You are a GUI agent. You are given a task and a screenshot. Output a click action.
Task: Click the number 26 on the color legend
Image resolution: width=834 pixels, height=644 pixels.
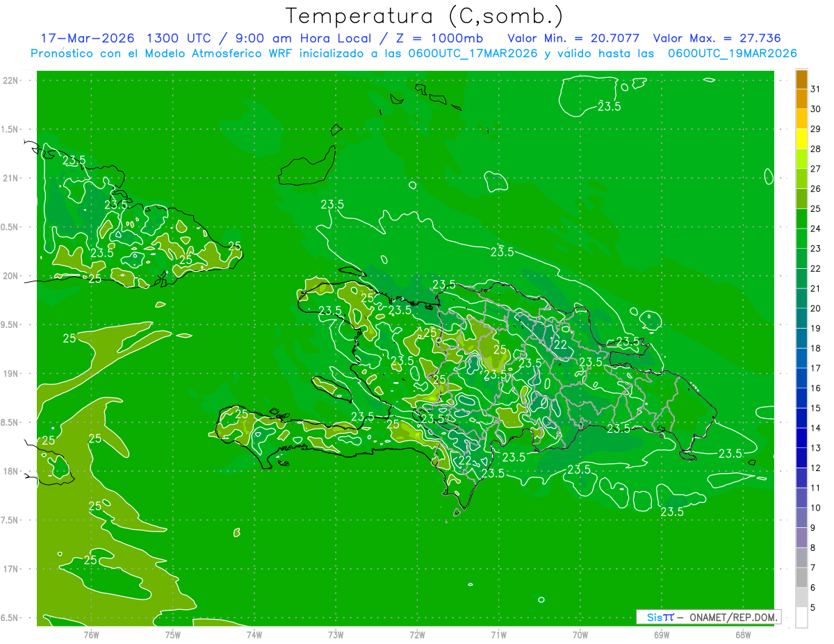point(816,188)
